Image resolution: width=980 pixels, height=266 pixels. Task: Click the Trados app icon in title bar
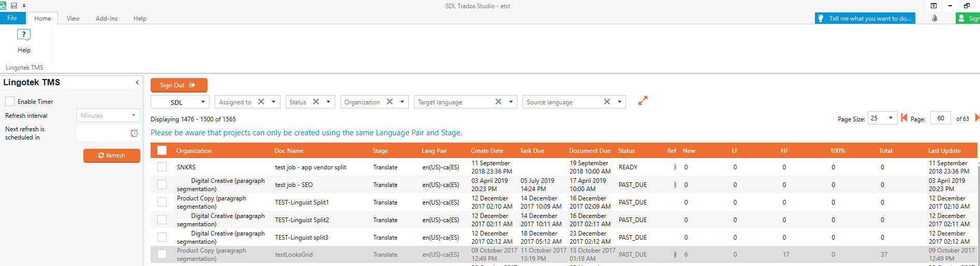(3, 6)
